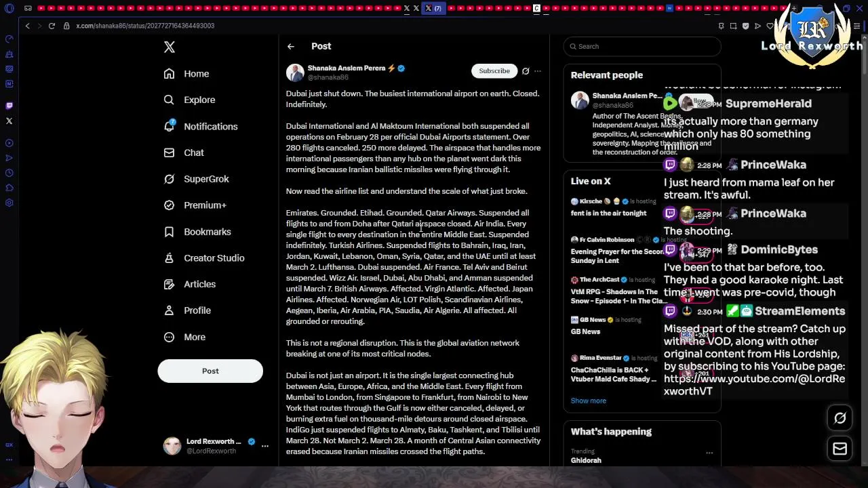Open post more options three dots

[538, 70]
